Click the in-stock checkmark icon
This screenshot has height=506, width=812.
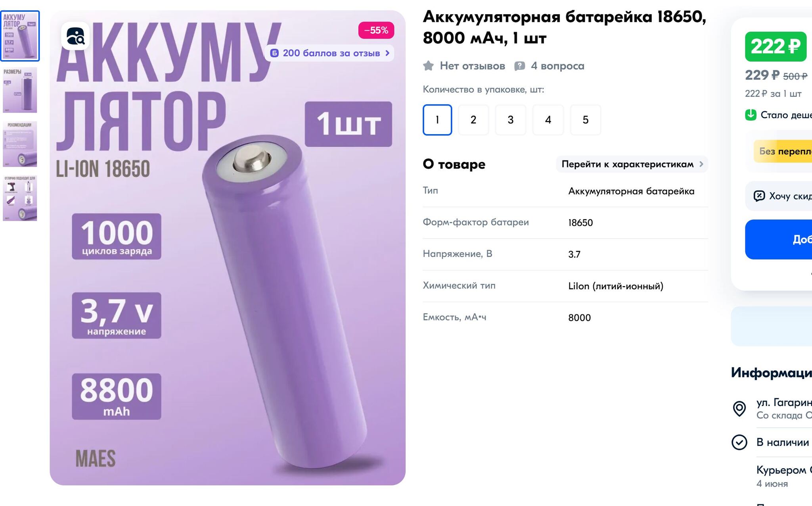point(739,442)
